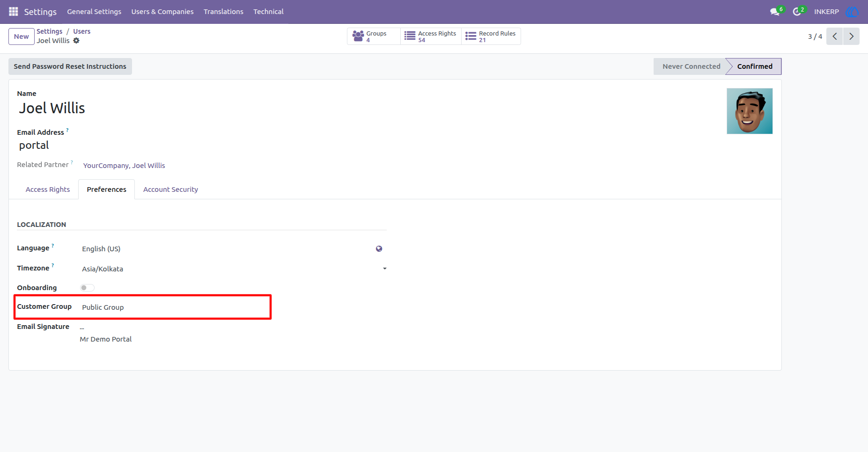Open the Users & Companies menu

click(x=162, y=12)
